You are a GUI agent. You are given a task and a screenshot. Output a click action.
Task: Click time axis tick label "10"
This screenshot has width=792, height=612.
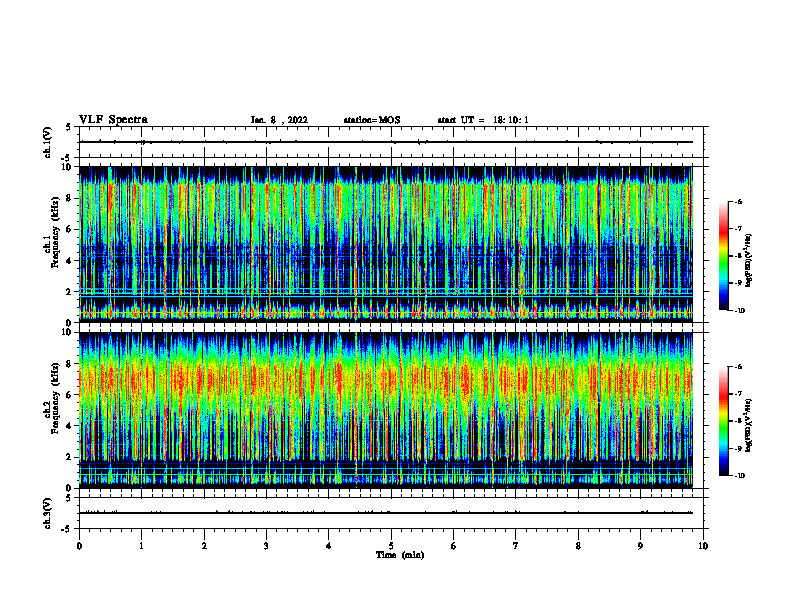point(703,546)
